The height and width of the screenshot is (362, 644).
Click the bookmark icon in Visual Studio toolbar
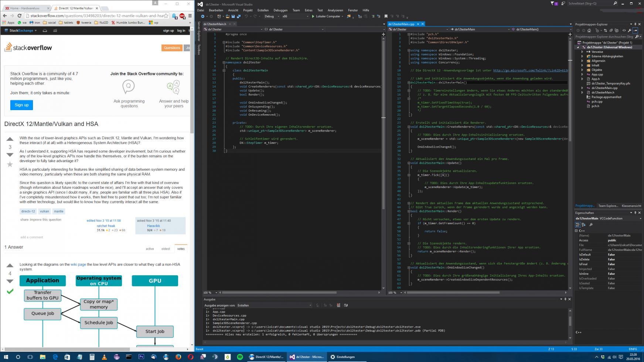pos(386,16)
